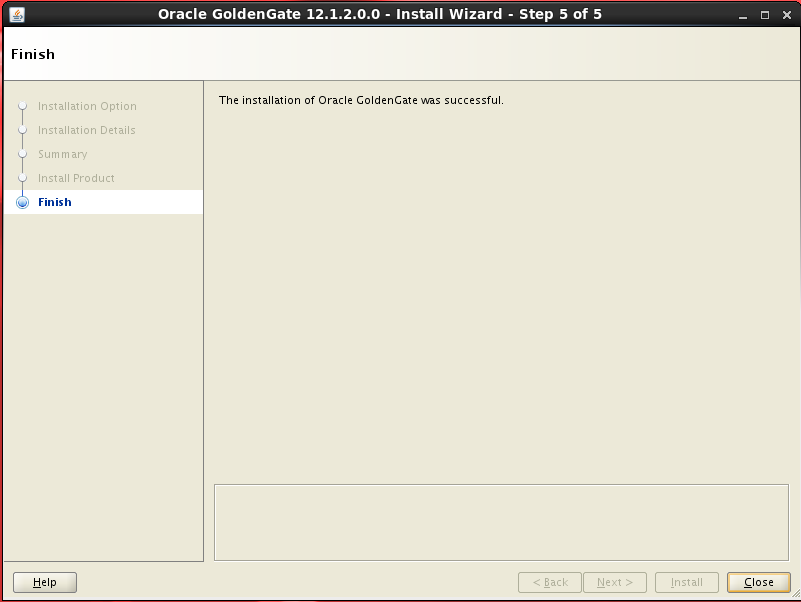Click the Install Product step bullet
This screenshot has width=801, height=602.
click(22, 178)
